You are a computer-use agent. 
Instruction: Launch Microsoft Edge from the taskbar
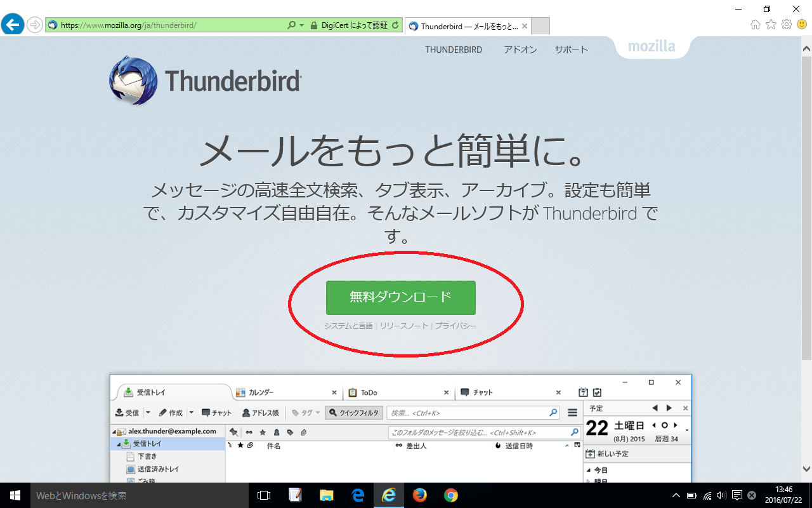(x=357, y=495)
